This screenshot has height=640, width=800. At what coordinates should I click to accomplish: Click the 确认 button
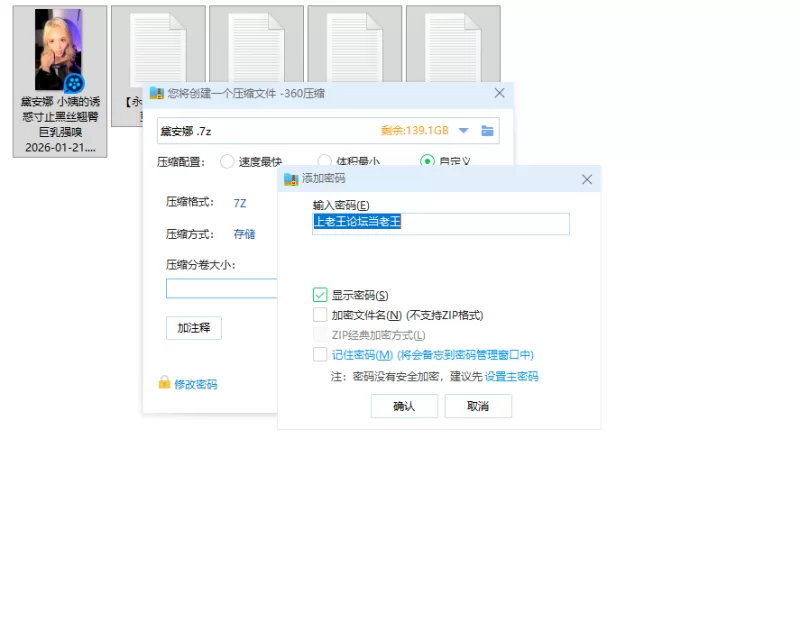coord(404,406)
